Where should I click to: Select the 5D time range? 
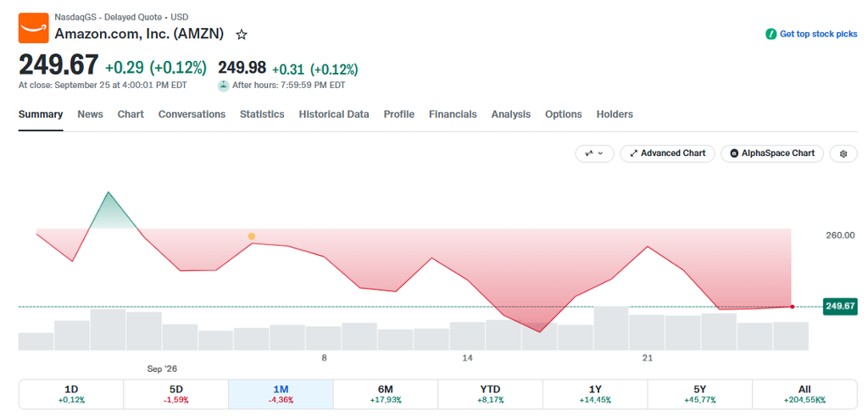point(175,394)
